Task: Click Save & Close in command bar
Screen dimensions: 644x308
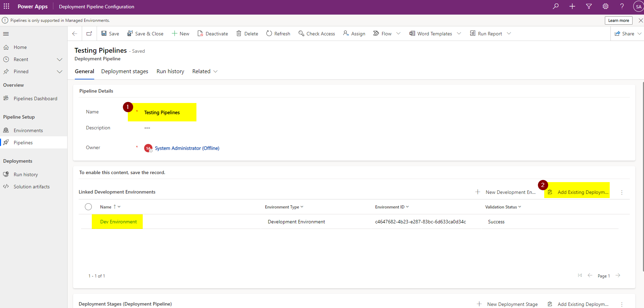Action: click(x=145, y=34)
